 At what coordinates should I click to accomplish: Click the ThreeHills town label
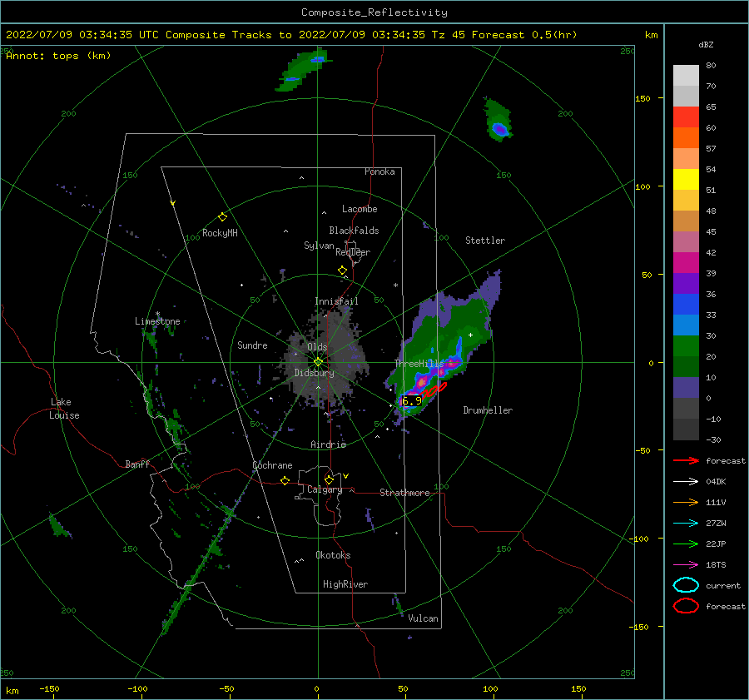419,364
